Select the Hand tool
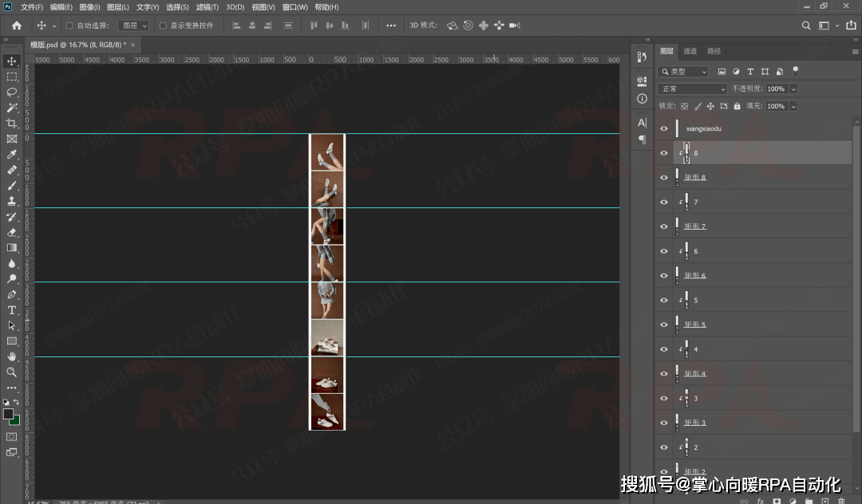 (12, 356)
